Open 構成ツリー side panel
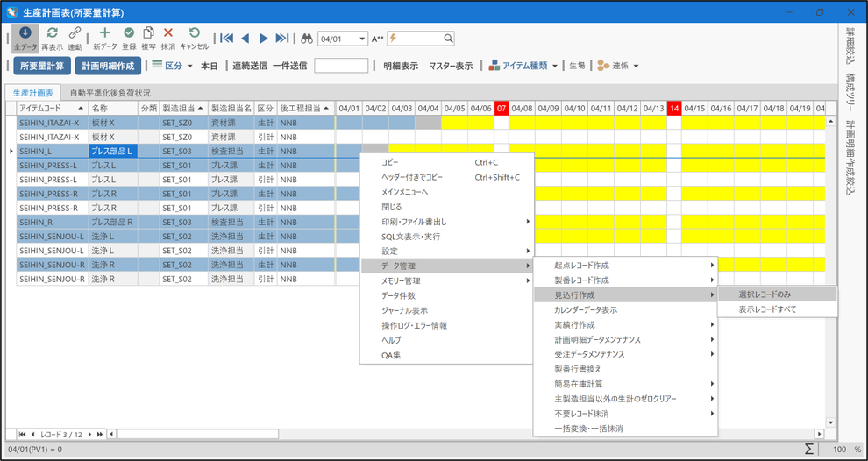868x461 pixels. point(850,91)
